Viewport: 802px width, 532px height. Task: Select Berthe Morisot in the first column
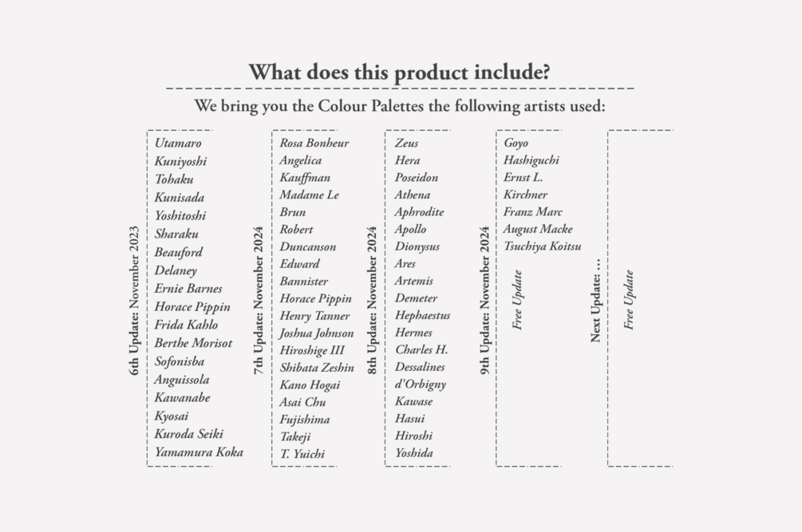(x=193, y=343)
